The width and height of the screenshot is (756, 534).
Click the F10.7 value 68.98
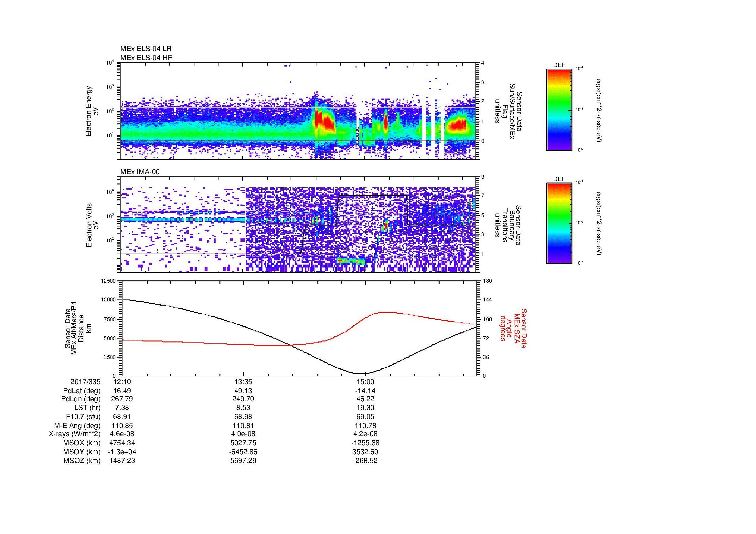pos(243,416)
